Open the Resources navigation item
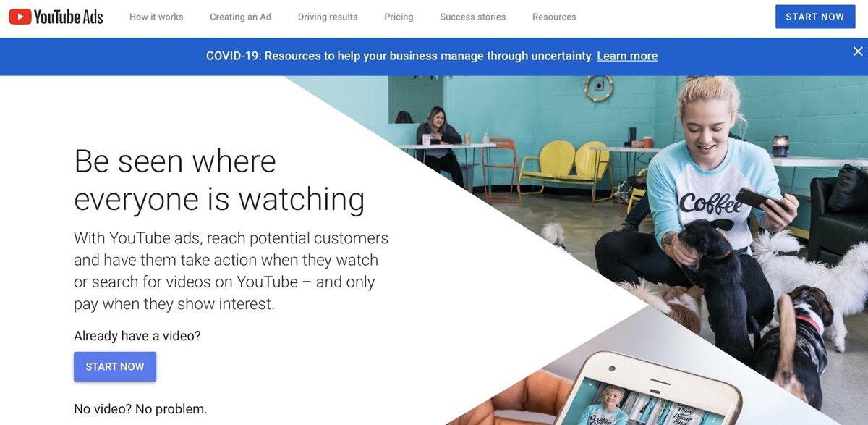The height and width of the screenshot is (425, 868). pyautogui.click(x=554, y=17)
